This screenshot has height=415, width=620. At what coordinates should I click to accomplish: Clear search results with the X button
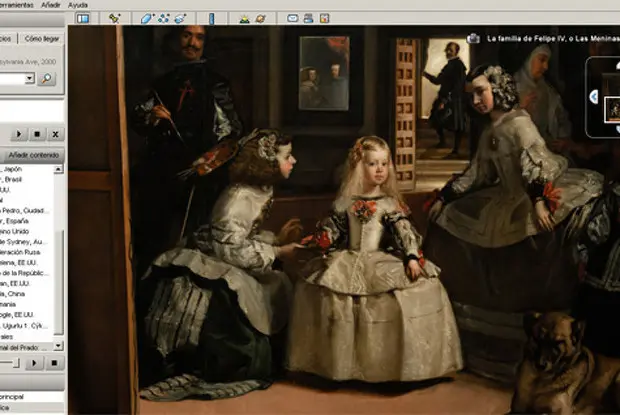point(55,134)
